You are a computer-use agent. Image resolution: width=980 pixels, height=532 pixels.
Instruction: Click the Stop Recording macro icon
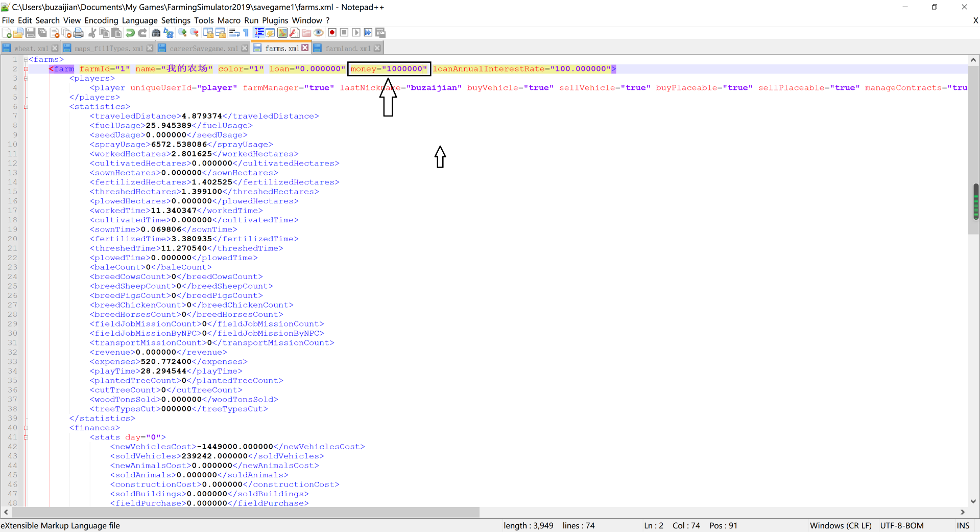pyautogui.click(x=344, y=33)
